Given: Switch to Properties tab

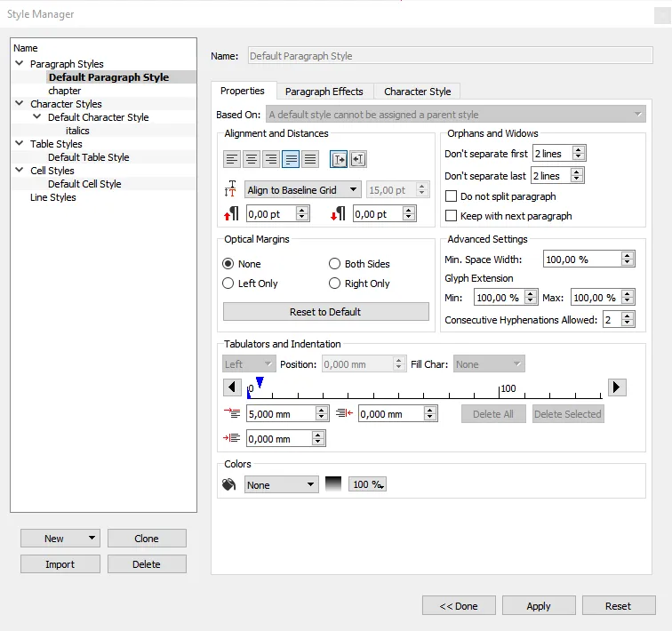Looking at the screenshot, I should [x=243, y=91].
